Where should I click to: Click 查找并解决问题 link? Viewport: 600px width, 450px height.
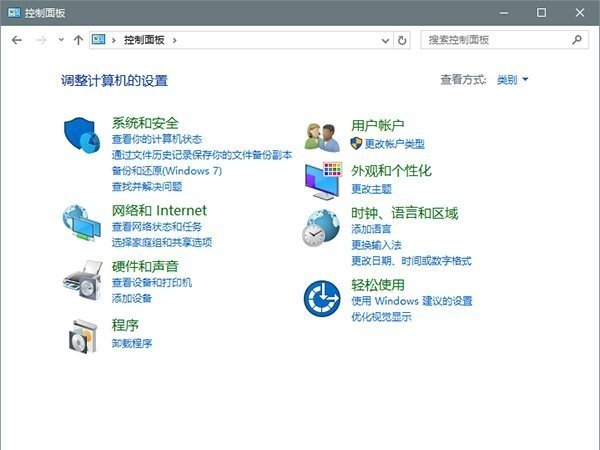click(147, 186)
